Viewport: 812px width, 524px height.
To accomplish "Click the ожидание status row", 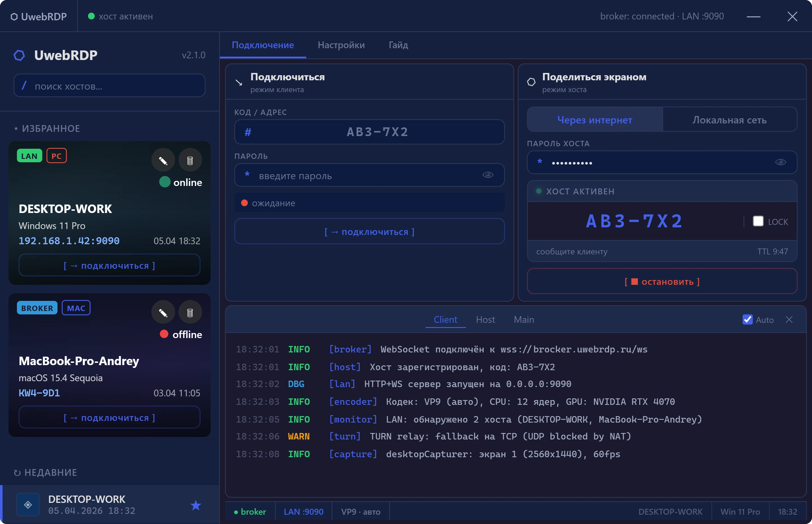I will point(369,203).
